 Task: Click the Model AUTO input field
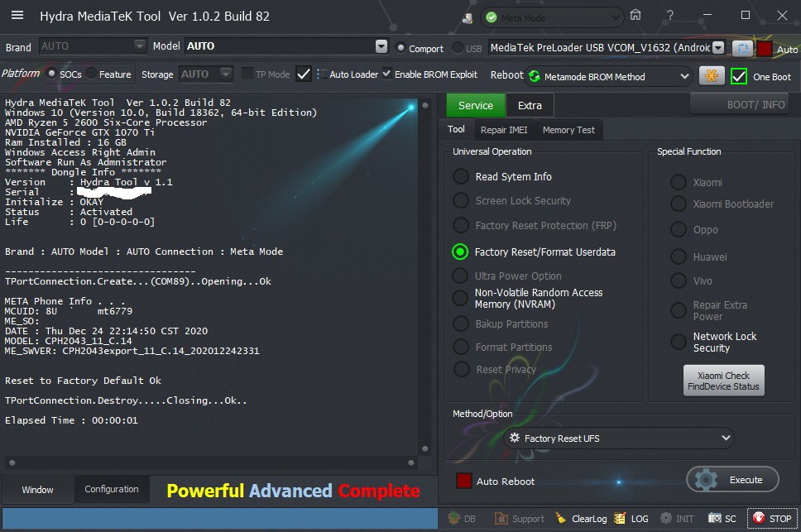279,46
